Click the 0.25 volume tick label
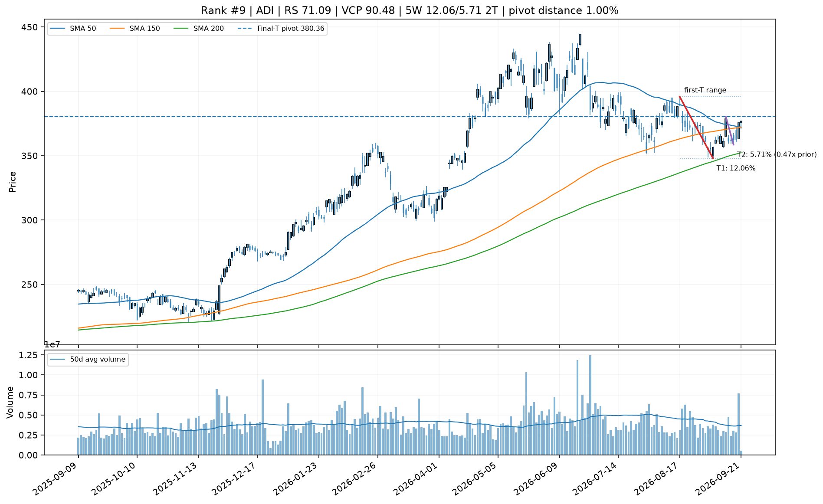823x504 pixels. 28,435
